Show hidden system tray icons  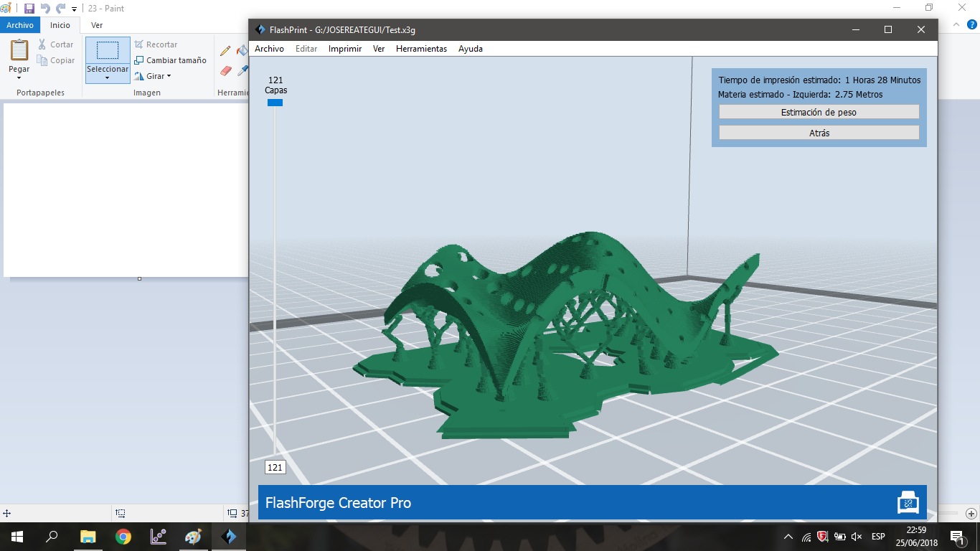(x=788, y=537)
